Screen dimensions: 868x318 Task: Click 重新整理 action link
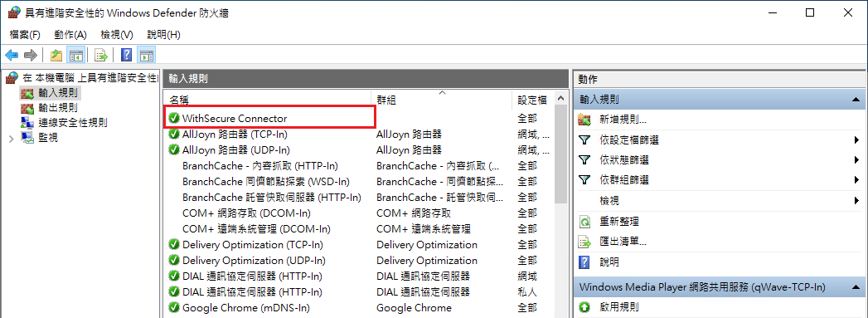(x=619, y=222)
